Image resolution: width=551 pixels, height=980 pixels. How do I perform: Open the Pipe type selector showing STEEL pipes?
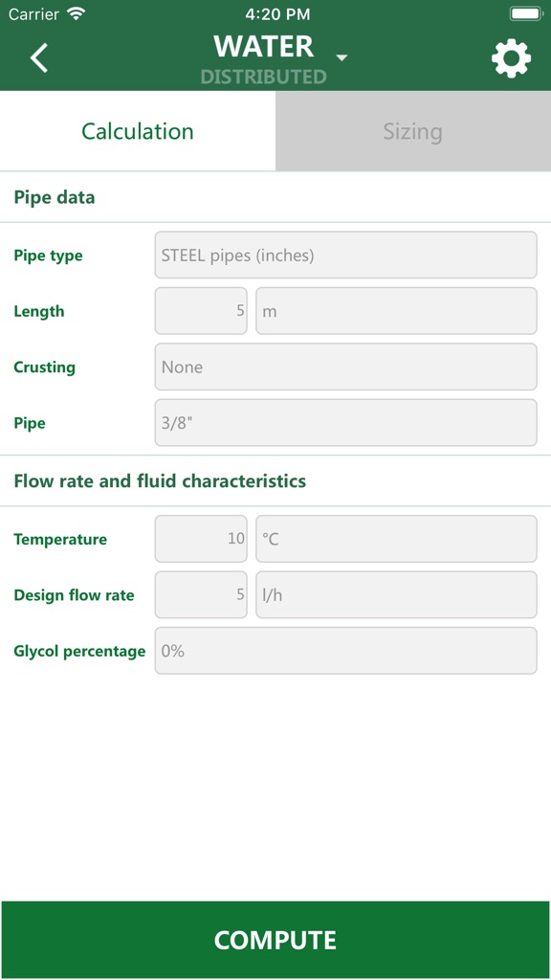click(x=344, y=255)
